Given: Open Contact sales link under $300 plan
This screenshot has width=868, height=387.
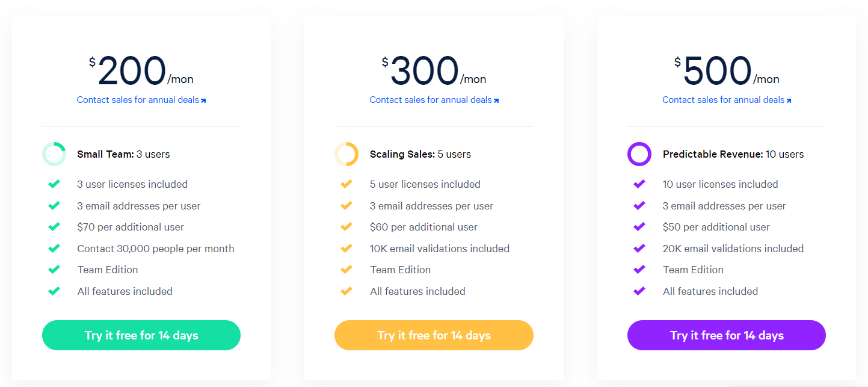Looking at the screenshot, I should (x=434, y=100).
